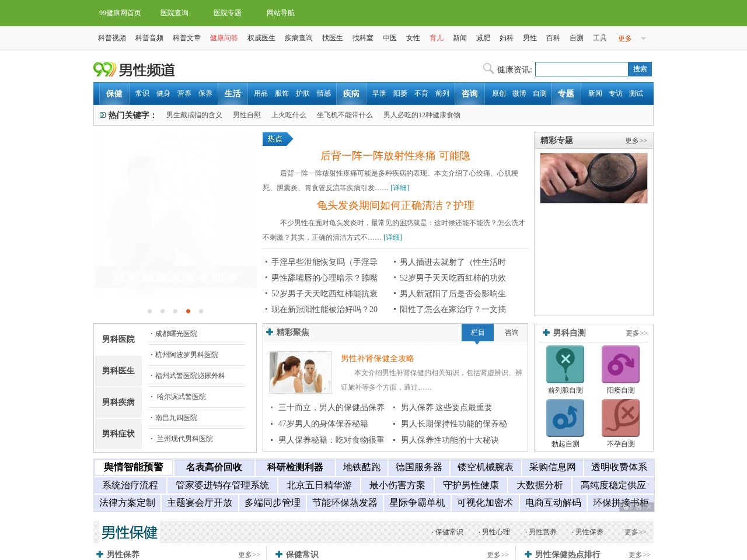The width and height of the screenshot is (747, 560).
Task: Select the fourth carousel indicator dot
Action: click(x=188, y=311)
